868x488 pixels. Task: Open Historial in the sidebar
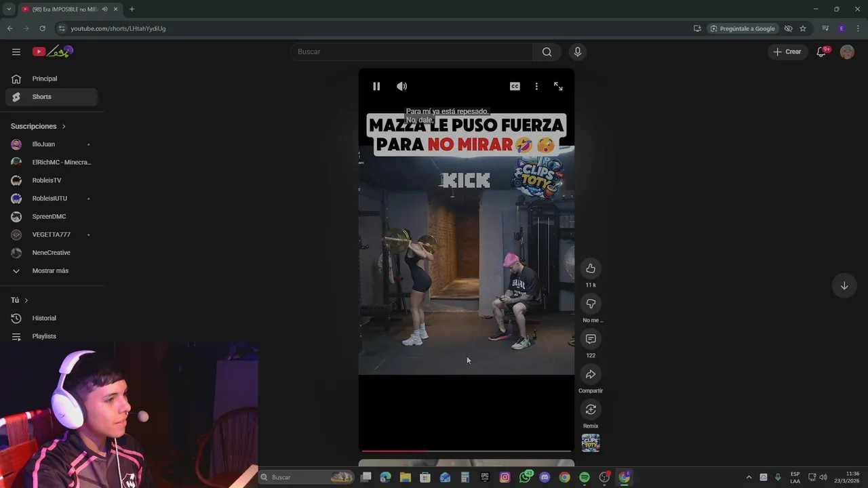coord(52,318)
